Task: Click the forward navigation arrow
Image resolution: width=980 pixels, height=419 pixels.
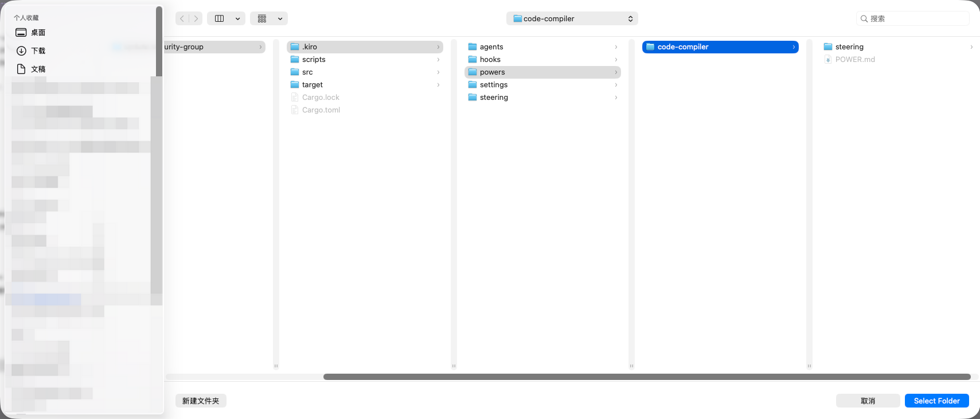Action: point(196,18)
